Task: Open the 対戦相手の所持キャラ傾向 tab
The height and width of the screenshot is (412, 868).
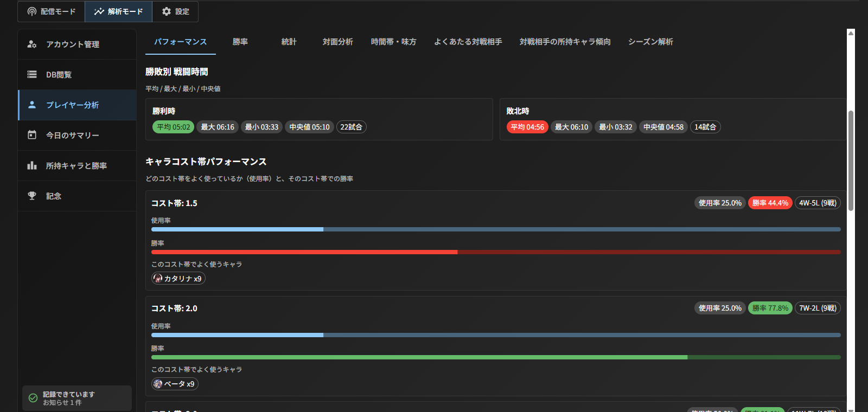Action: coord(565,42)
